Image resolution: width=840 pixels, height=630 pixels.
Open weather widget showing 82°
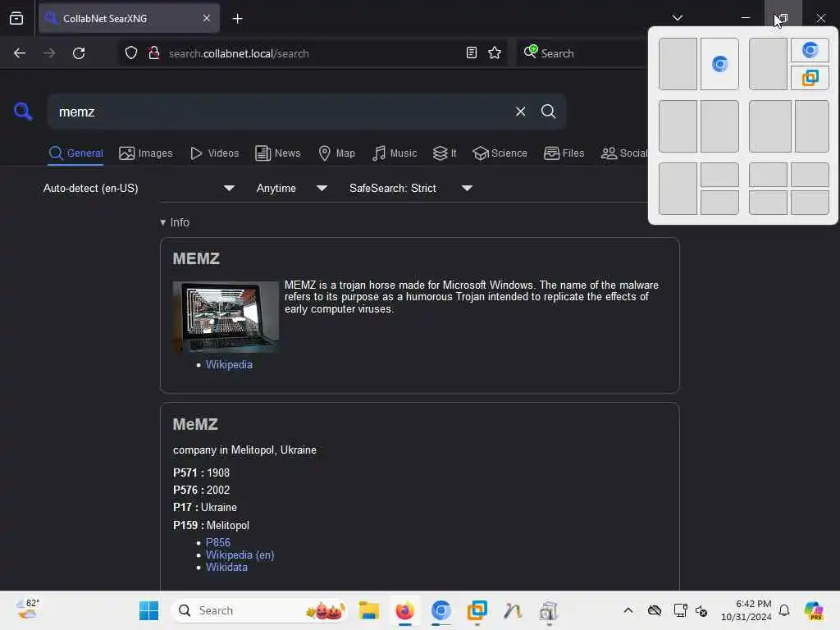28,609
